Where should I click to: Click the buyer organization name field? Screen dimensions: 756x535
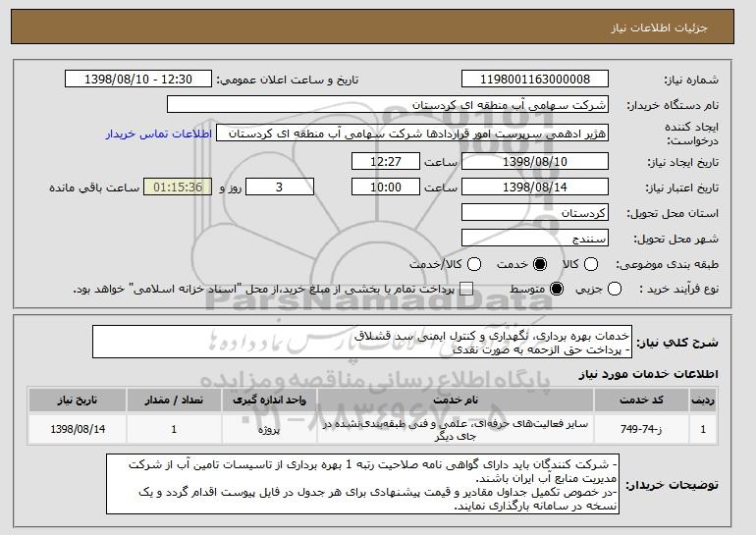[x=388, y=105]
